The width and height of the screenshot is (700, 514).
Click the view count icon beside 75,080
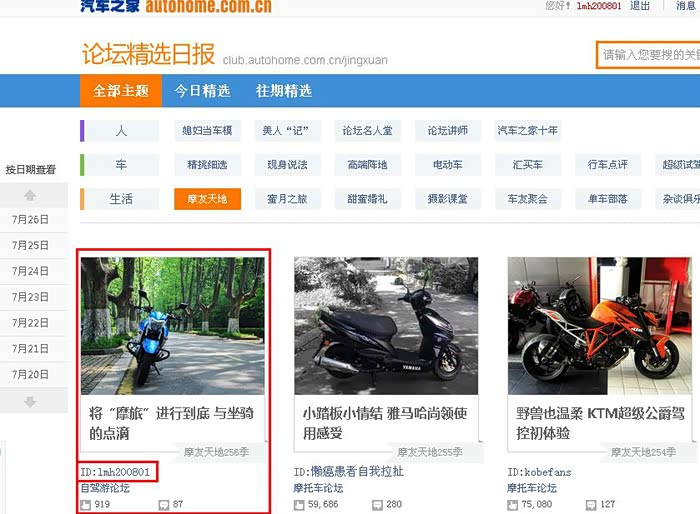[x=512, y=505]
